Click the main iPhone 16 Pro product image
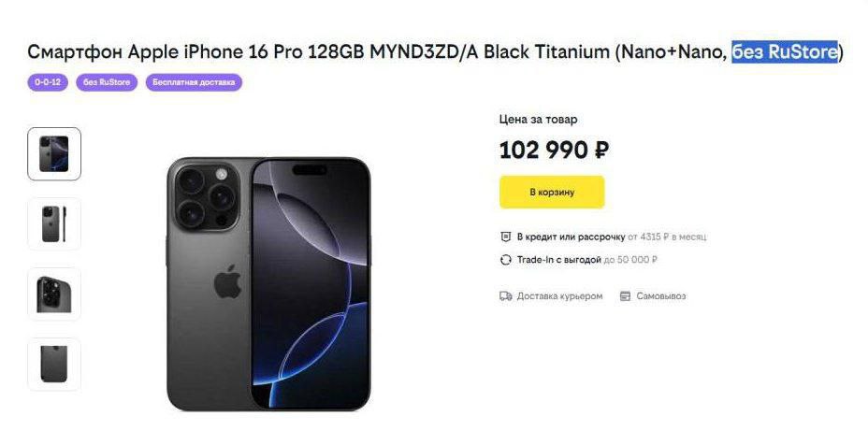This screenshot has width=868, height=445. [x=268, y=284]
